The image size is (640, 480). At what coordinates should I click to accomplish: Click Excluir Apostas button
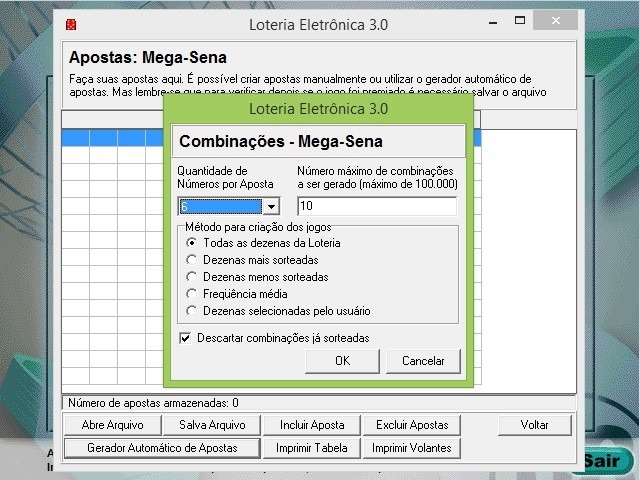(412, 425)
